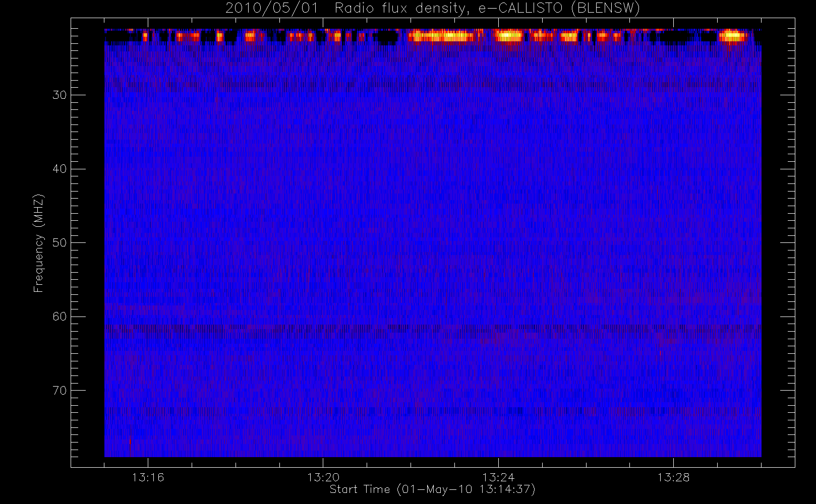Click the 13:24 time tick label
The image size is (816, 504).
(498, 477)
